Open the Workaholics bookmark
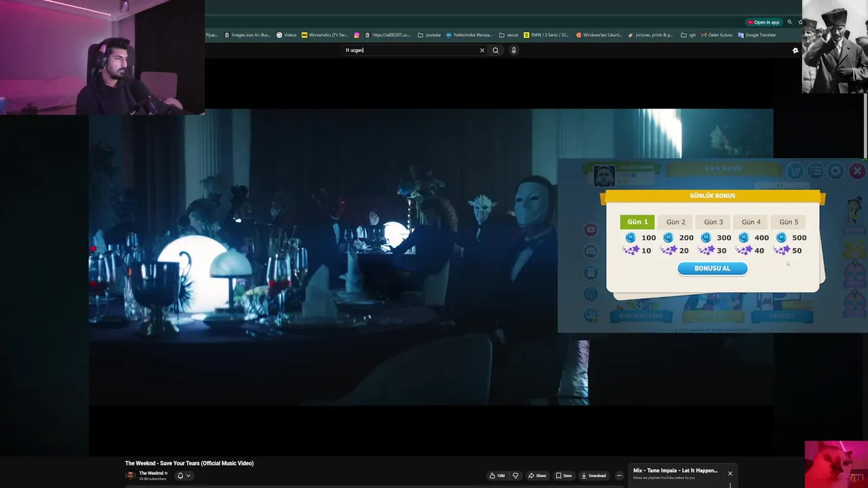Image resolution: width=868 pixels, height=488 pixels. (325, 35)
